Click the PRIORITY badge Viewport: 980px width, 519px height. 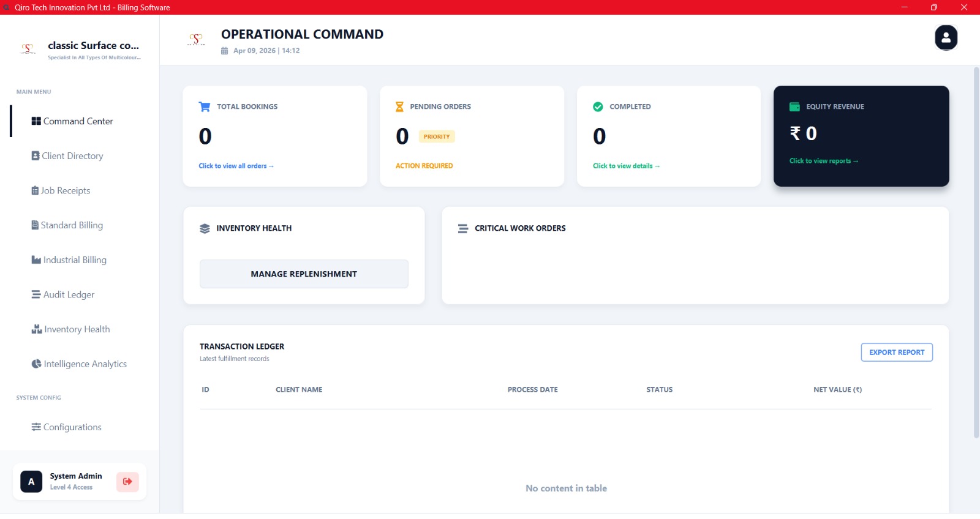coord(437,136)
